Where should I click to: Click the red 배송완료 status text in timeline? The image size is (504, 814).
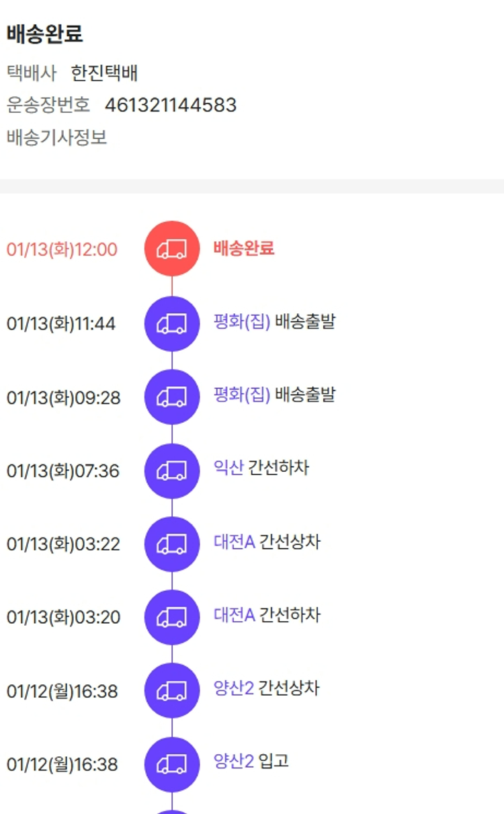coord(244,249)
